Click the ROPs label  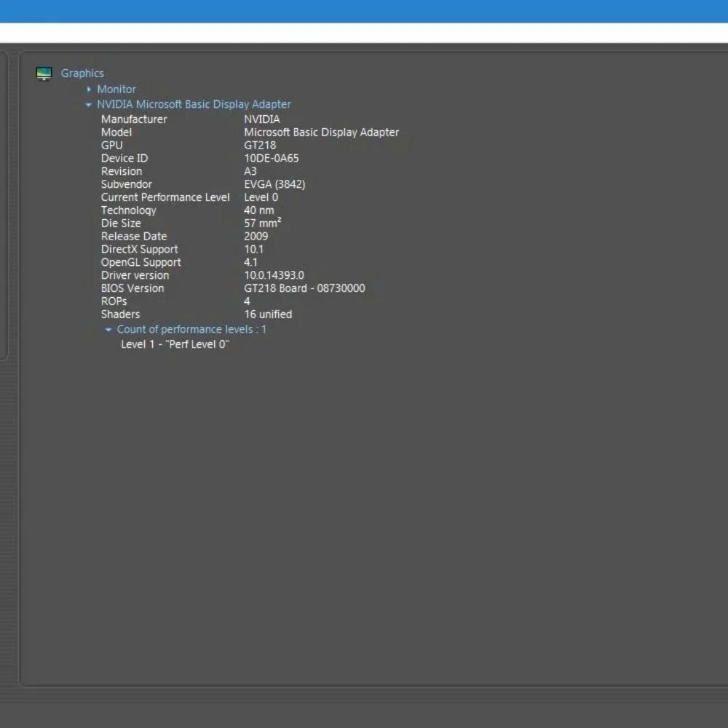click(x=114, y=301)
